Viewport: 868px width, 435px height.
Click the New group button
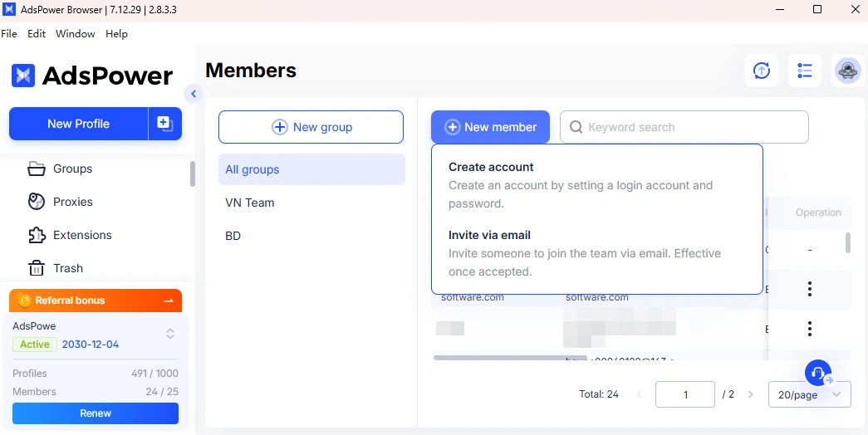click(311, 127)
